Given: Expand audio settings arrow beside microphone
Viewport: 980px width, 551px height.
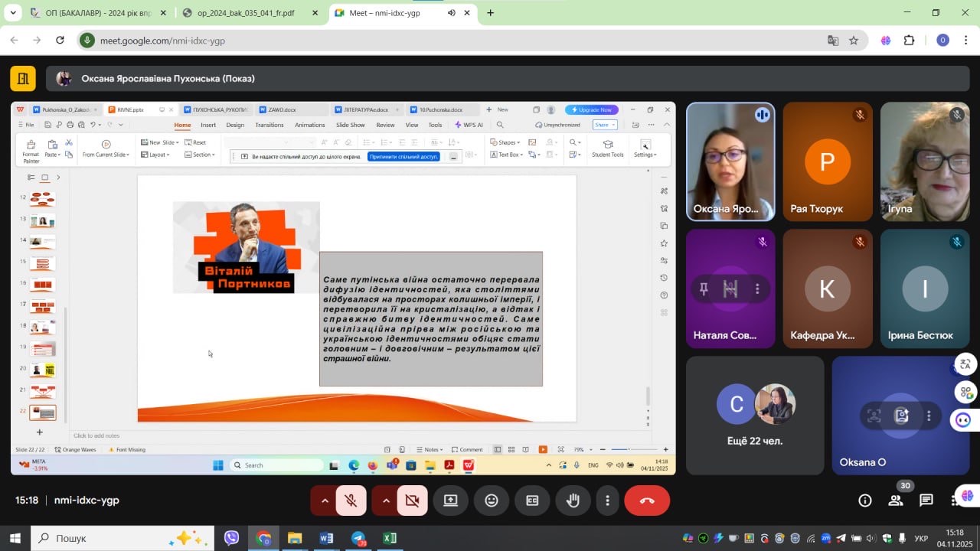Looking at the screenshot, I should pyautogui.click(x=325, y=500).
